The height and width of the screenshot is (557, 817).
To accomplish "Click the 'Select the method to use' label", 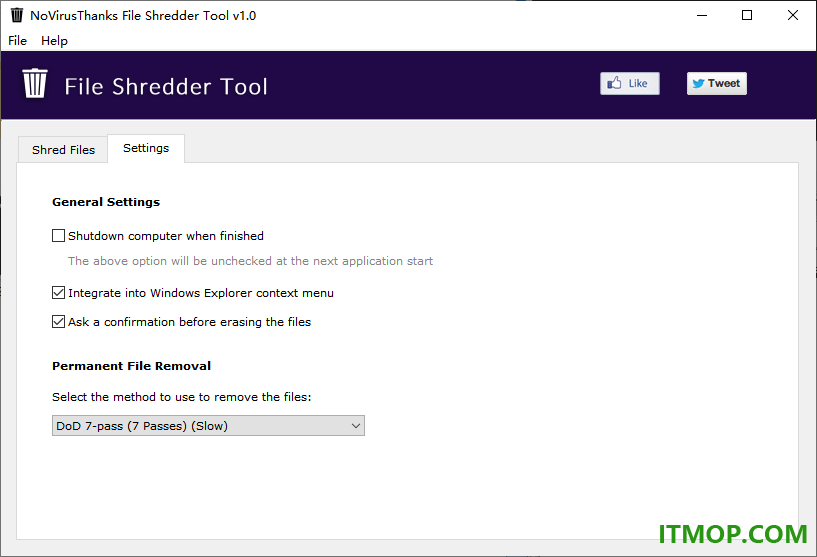I will pos(181,397).
